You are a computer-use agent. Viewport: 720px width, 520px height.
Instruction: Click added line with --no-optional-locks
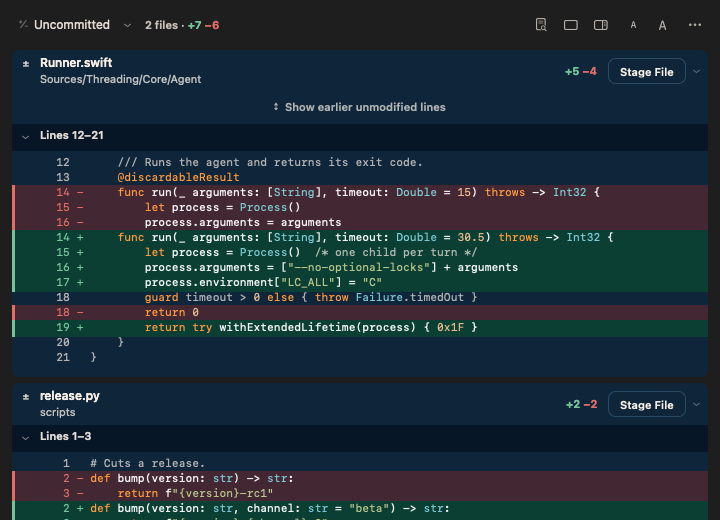click(x=360, y=267)
